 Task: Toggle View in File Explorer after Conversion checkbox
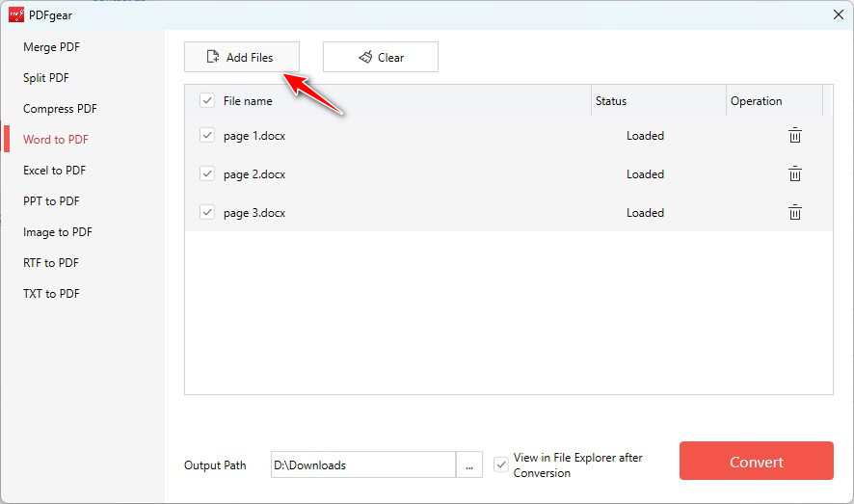500,464
